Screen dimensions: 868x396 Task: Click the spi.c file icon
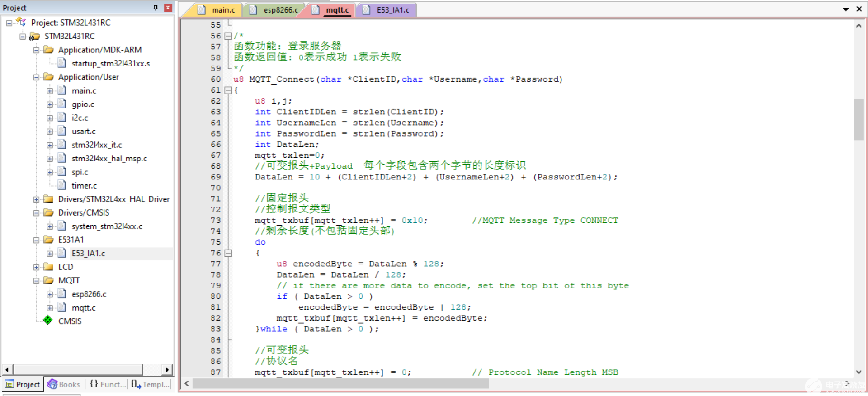[62, 172]
